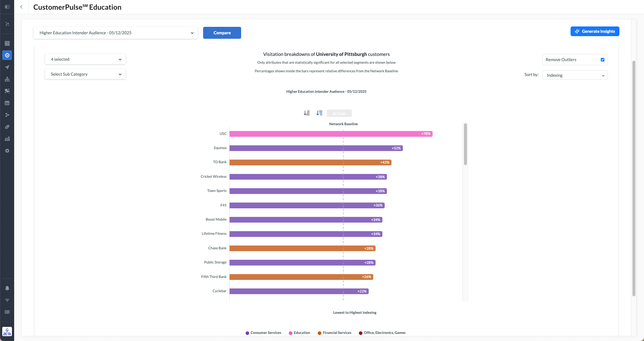This screenshot has height=341, width=644.
Task: Open the Sort by Indexing dropdown
Action: [x=575, y=75]
